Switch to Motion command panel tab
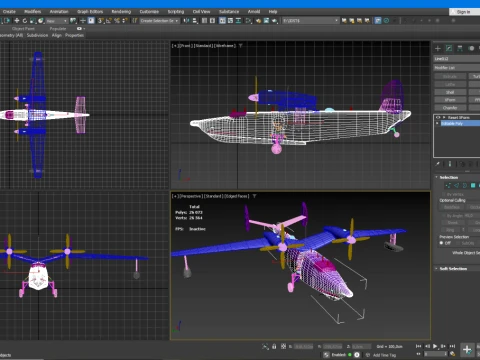 (471, 48)
